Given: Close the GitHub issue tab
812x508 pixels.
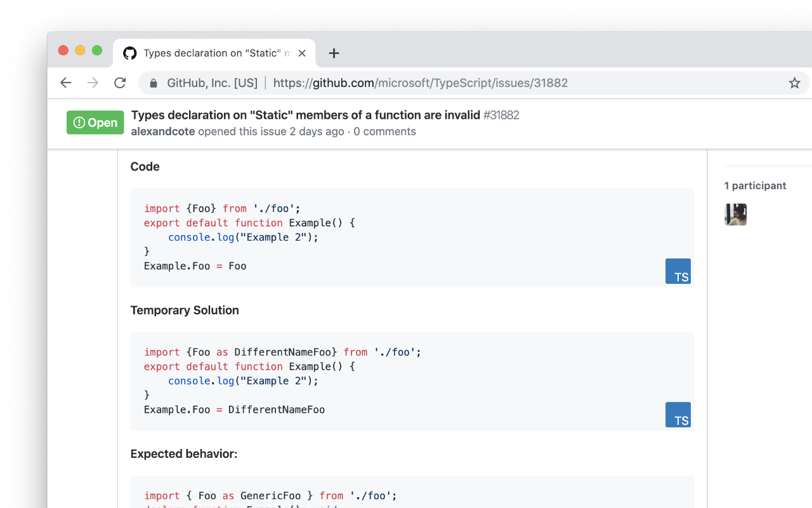Looking at the screenshot, I should [302, 53].
